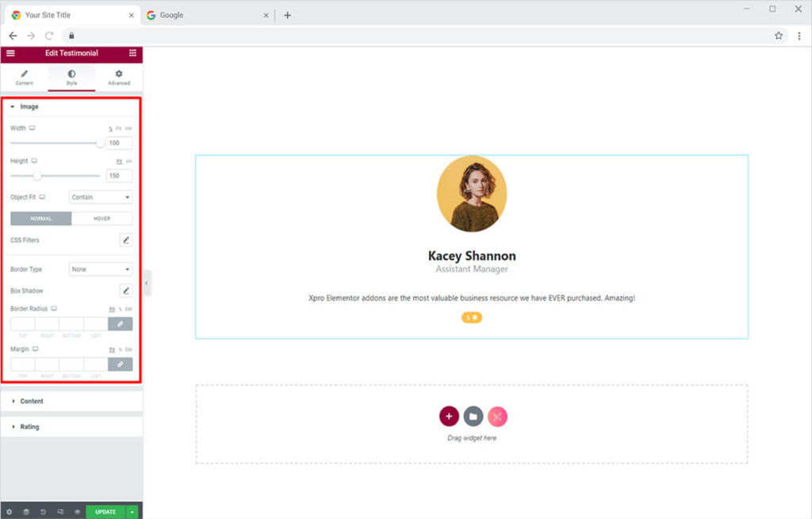Open the Elementor hamburger menu

point(10,53)
